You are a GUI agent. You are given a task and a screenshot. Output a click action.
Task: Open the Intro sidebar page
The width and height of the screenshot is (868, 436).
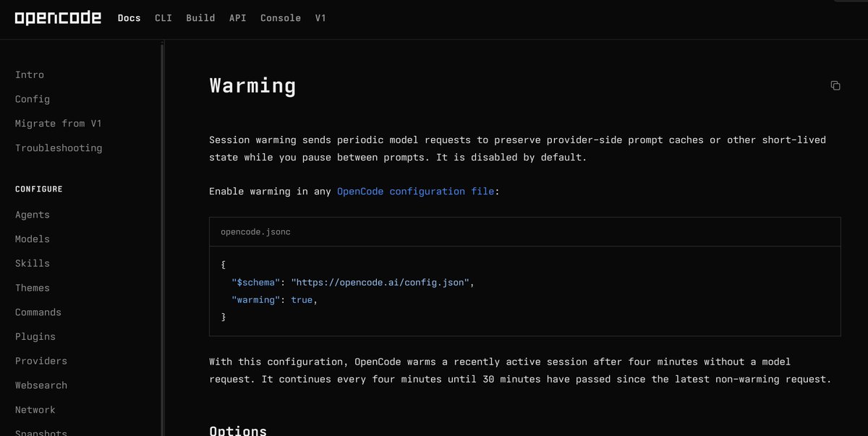coord(30,74)
